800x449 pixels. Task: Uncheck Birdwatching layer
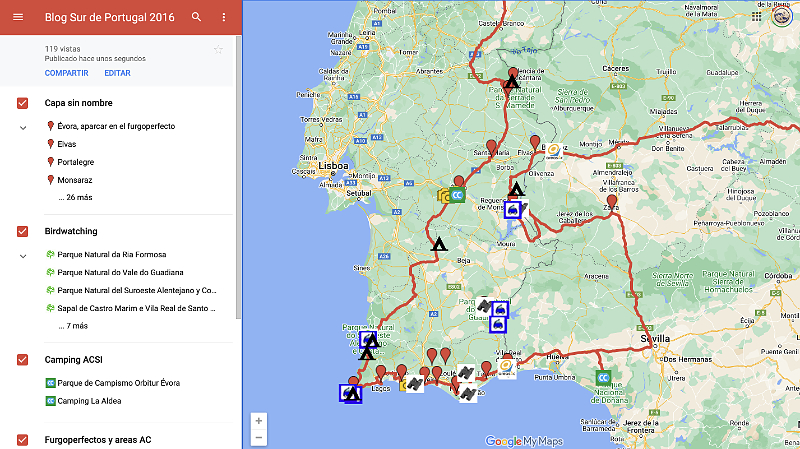click(x=22, y=231)
